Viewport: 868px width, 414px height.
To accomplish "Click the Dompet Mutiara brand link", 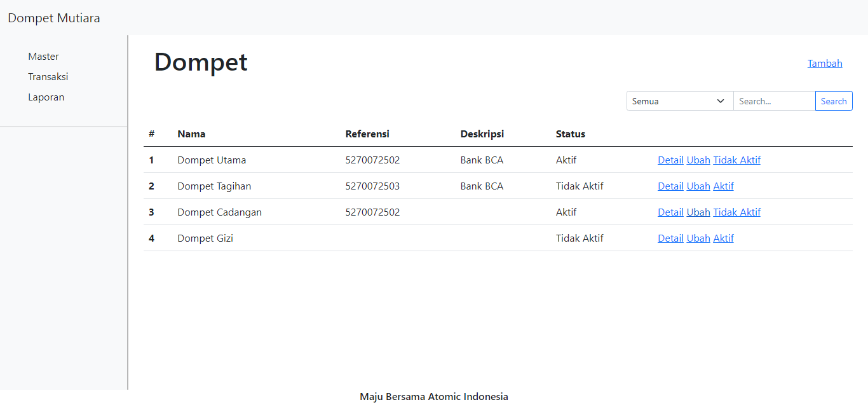I will (53, 18).
